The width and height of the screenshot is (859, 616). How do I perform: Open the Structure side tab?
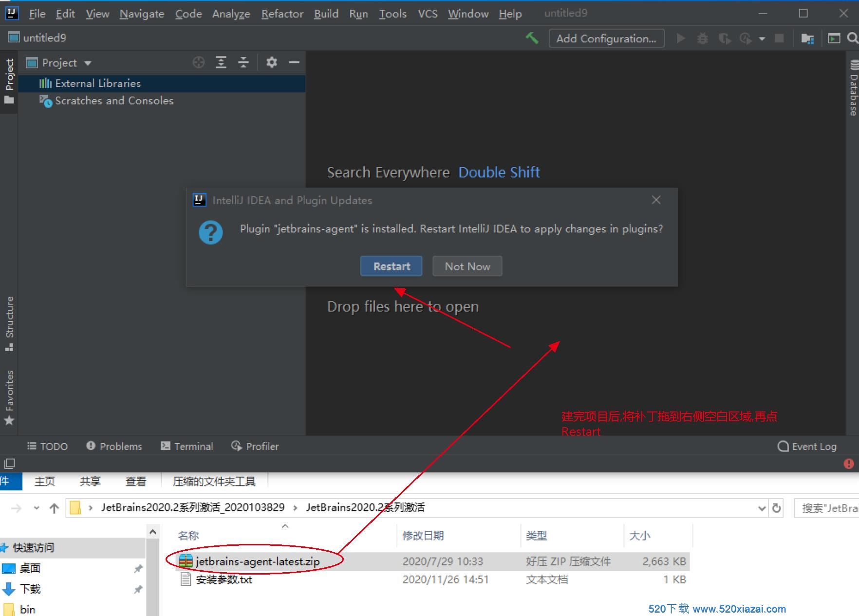coord(9,323)
